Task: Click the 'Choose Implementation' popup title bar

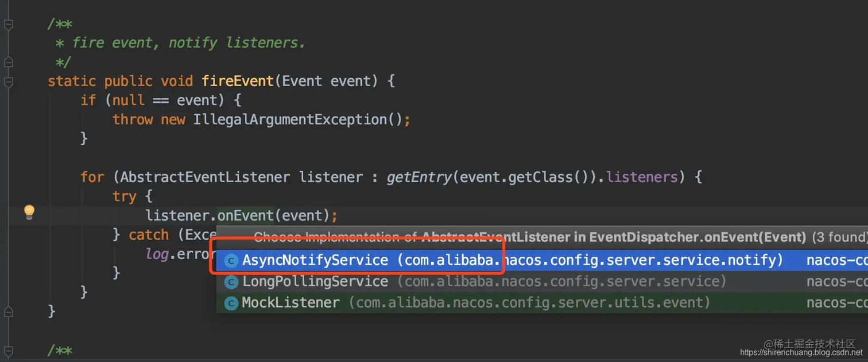Action: [x=542, y=237]
